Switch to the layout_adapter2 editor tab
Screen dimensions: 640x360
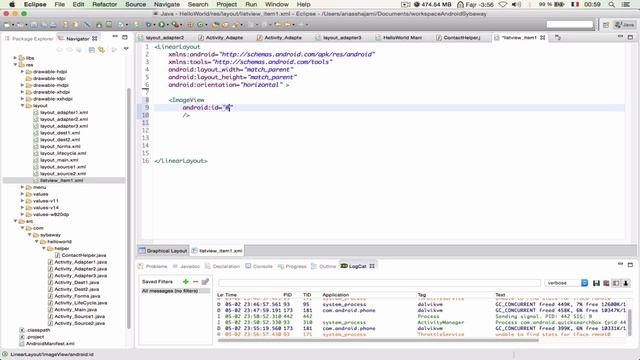pyautogui.click(x=161, y=38)
